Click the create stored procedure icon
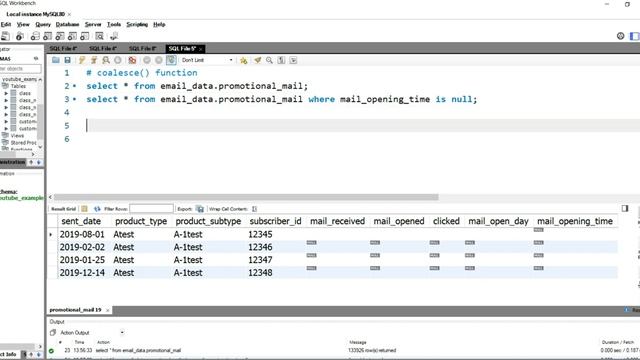 point(72,36)
